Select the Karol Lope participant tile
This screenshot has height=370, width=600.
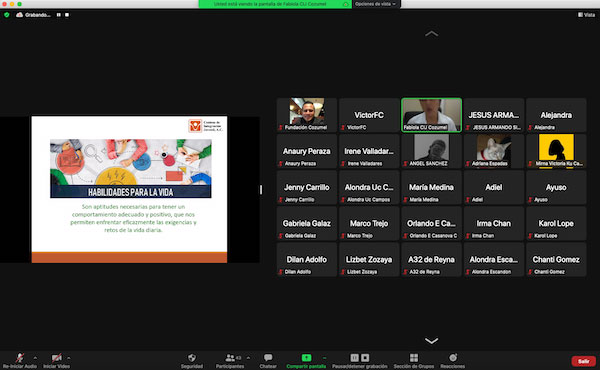556,223
